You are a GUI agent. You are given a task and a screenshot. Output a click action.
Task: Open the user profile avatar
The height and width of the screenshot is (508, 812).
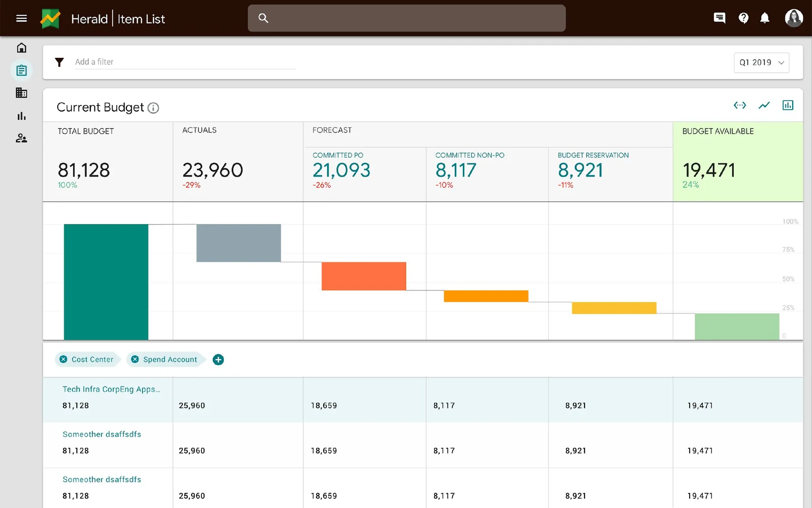794,18
